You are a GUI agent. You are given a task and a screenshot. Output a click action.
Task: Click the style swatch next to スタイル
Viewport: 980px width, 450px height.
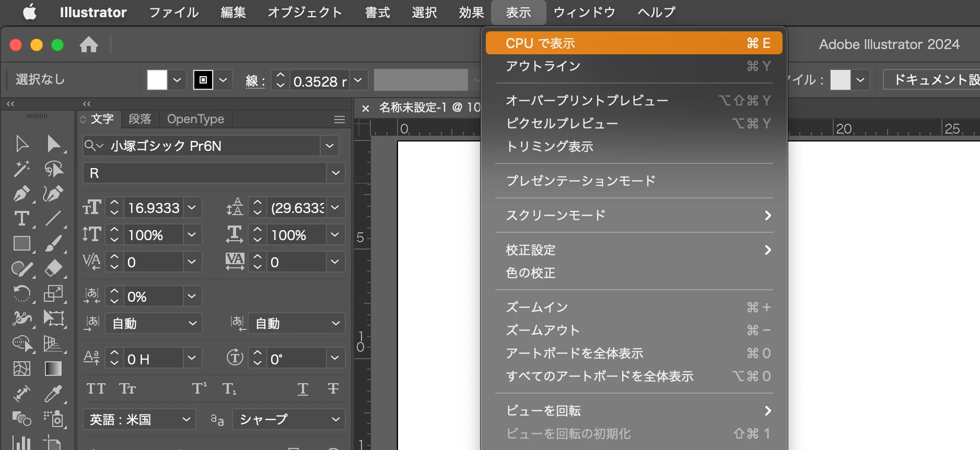pos(841,80)
